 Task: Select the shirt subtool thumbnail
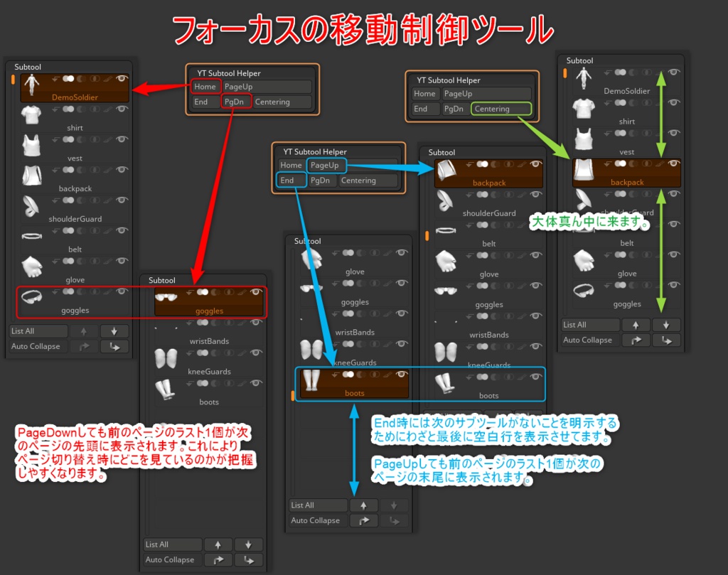pyautogui.click(x=31, y=114)
